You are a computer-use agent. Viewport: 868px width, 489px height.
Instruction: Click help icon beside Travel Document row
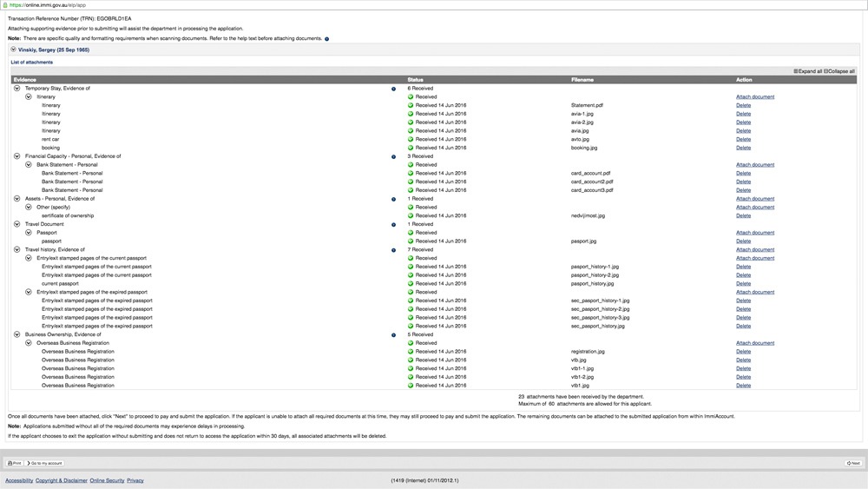[x=393, y=224]
